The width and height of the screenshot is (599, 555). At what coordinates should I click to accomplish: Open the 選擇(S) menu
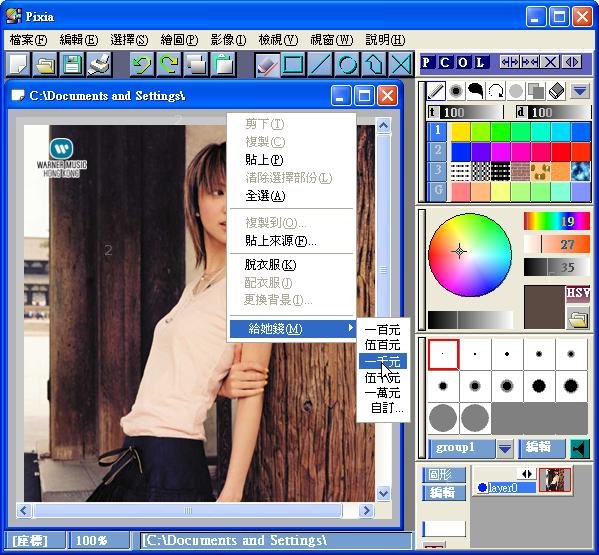point(129,40)
